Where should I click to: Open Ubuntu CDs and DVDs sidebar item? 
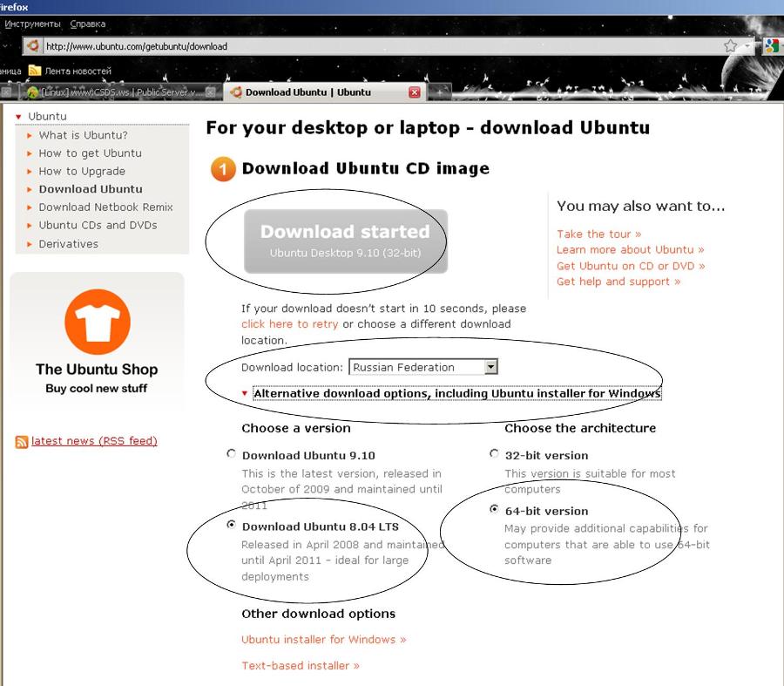click(98, 225)
